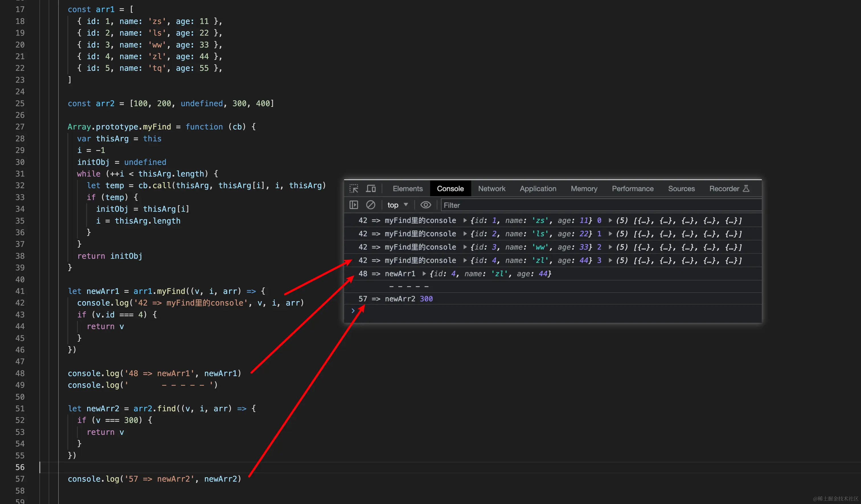Image resolution: width=861 pixels, height=504 pixels.
Task: Switch to the Elements tab
Action: 408,189
